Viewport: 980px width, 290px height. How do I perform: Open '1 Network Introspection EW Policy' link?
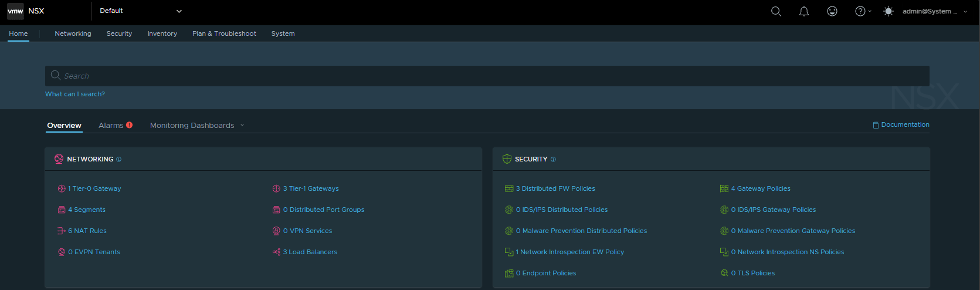[x=570, y=252]
